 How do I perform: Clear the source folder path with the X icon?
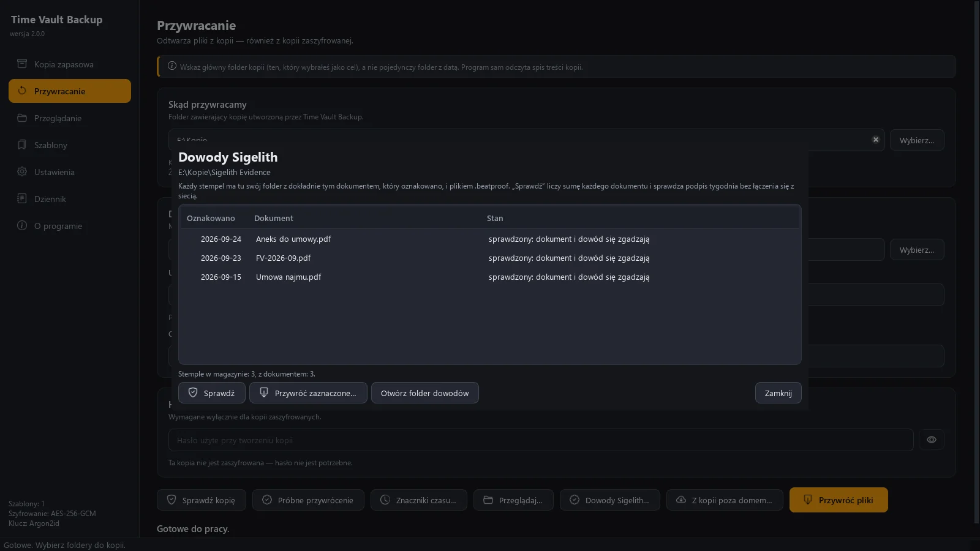876,140
